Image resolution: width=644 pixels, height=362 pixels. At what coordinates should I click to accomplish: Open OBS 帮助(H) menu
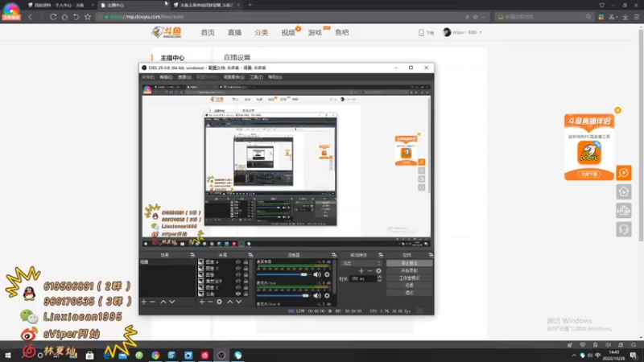pyautogui.click(x=275, y=77)
